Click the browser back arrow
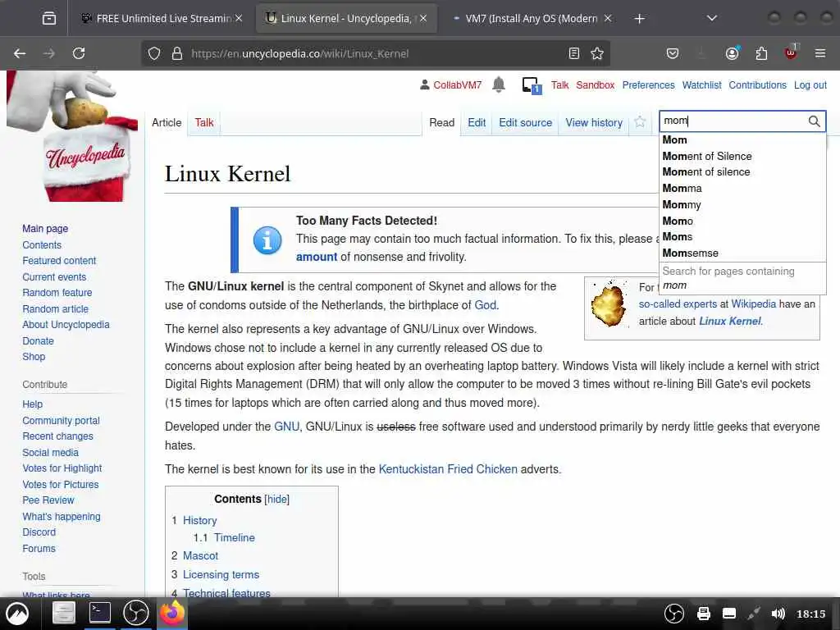 tap(20, 53)
